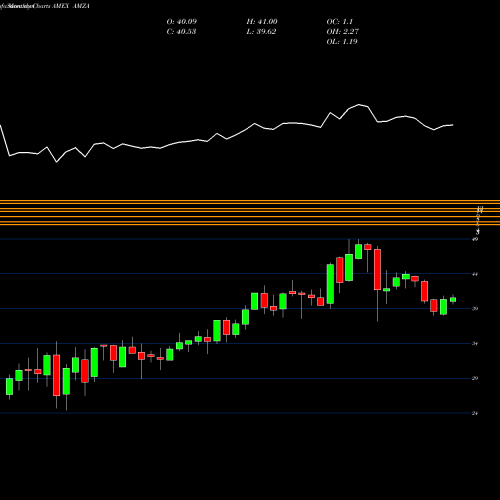Click the 44 price axis label
The image size is (500, 500).
[475, 274]
